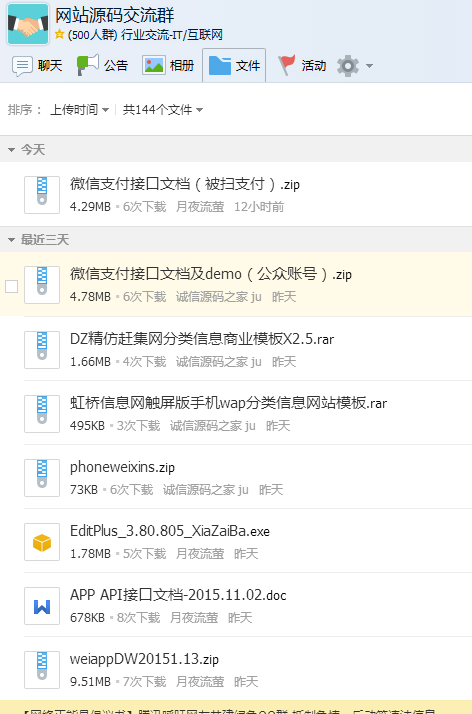The height and width of the screenshot is (714, 472).
Task: Click the group title 网站源码交流群
Action: (115, 15)
